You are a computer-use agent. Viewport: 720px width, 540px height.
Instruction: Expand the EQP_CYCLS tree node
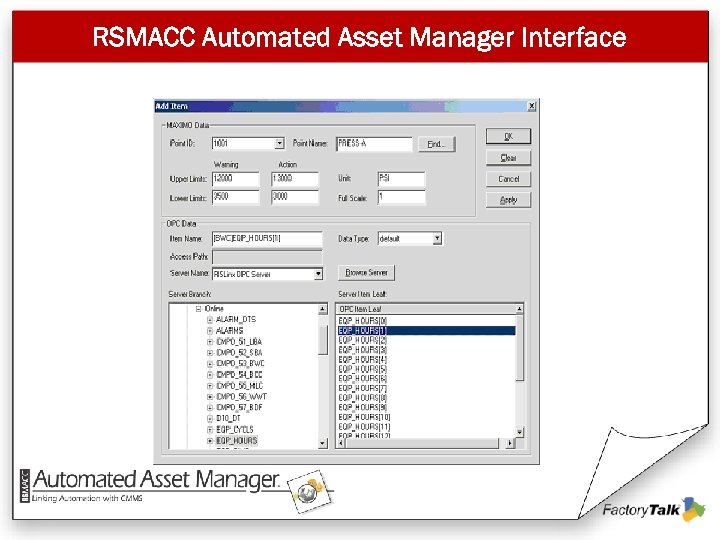210,430
